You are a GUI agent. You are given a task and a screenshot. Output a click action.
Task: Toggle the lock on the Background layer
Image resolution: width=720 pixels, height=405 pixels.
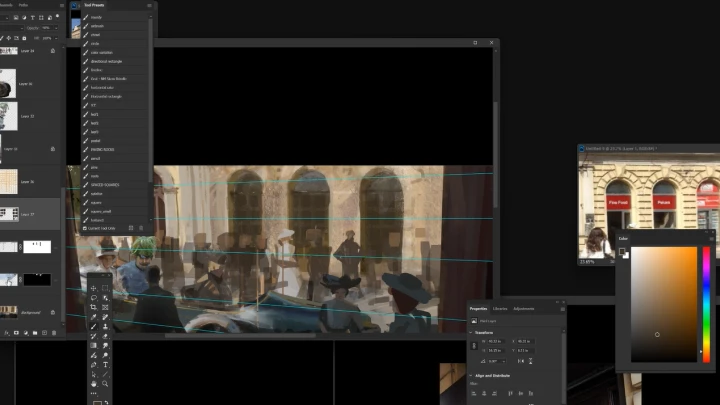click(53, 312)
